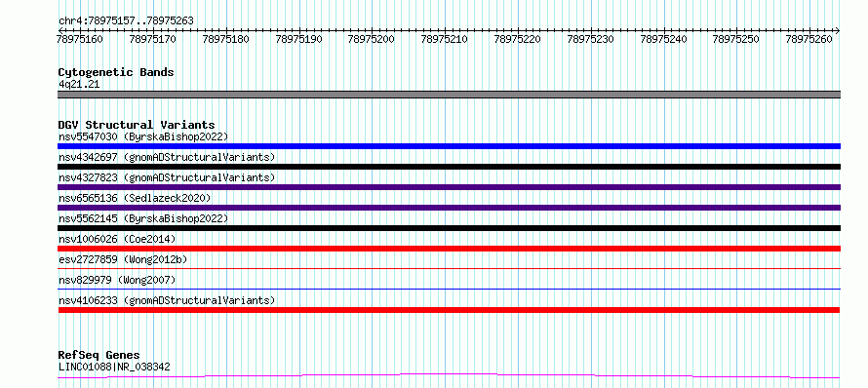The height and width of the screenshot is (388, 868).
Task: Click ruler position 78975240
Action: (664, 39)
